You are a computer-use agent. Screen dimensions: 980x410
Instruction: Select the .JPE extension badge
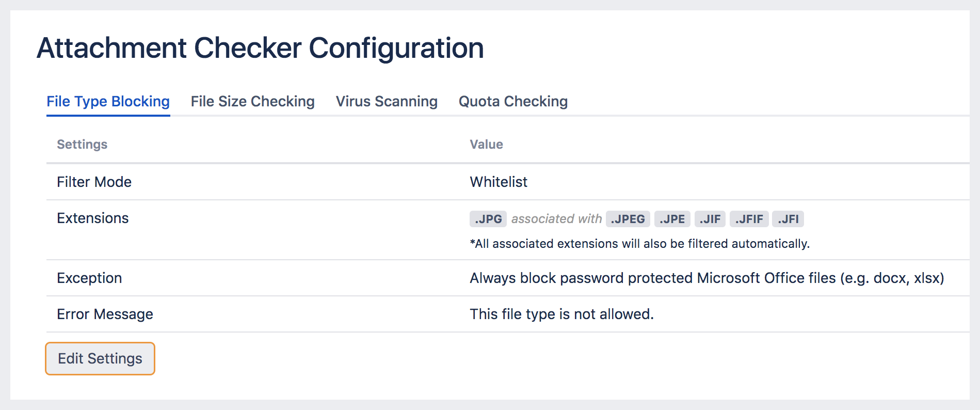click(672, 218)
